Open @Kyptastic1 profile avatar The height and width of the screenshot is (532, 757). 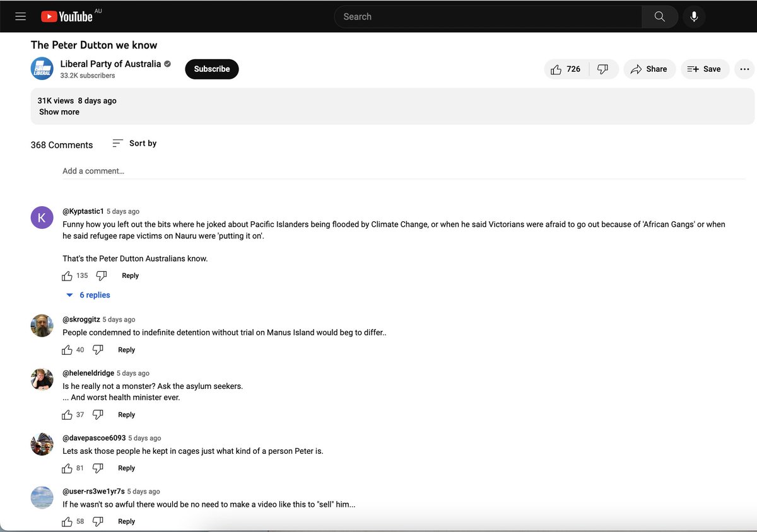tap(42, 217)
